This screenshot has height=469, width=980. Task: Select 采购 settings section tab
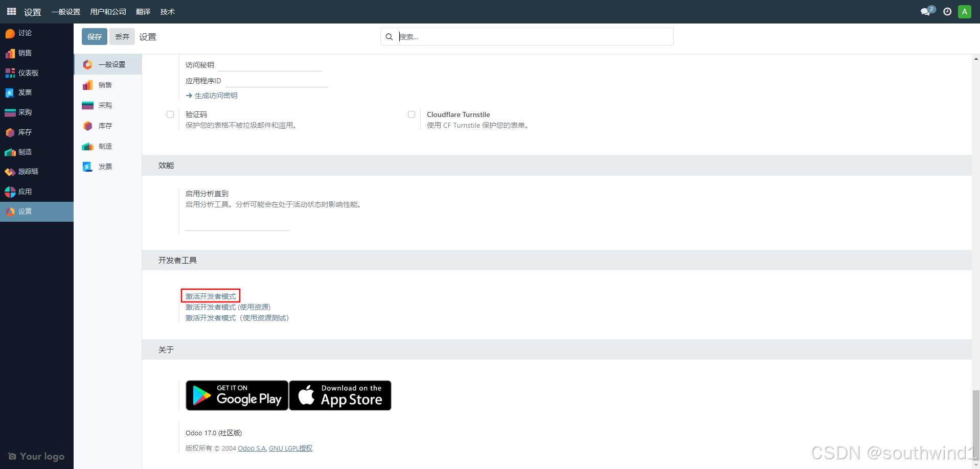tap(108, 105)
